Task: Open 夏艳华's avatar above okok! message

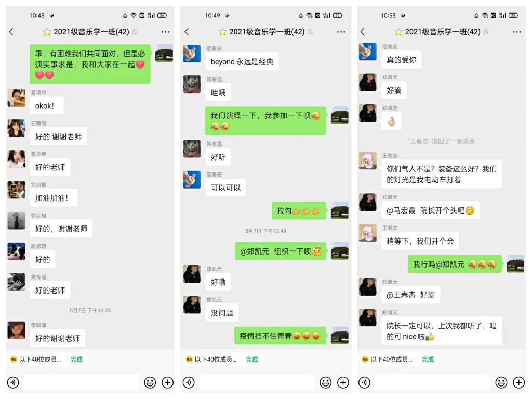Action: pos(16,98)
